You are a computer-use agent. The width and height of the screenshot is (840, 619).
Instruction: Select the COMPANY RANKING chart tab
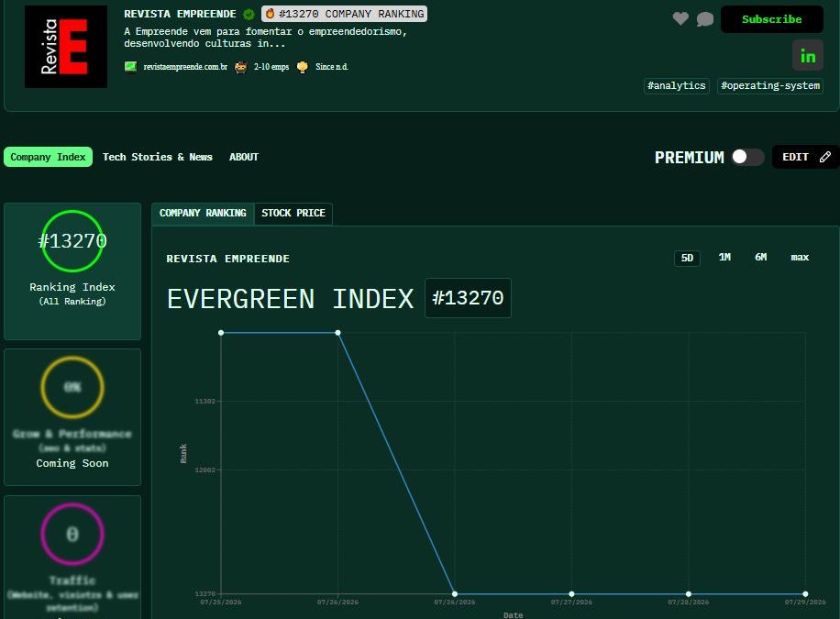[x=203, y=214]
